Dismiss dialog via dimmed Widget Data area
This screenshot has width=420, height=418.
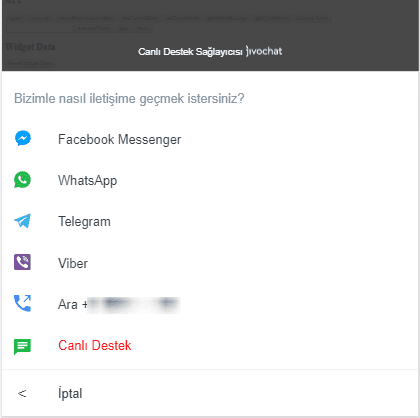30,47
